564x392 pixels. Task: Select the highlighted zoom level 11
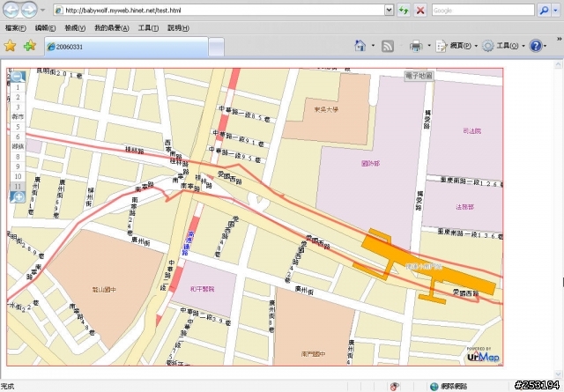(18, 186)
